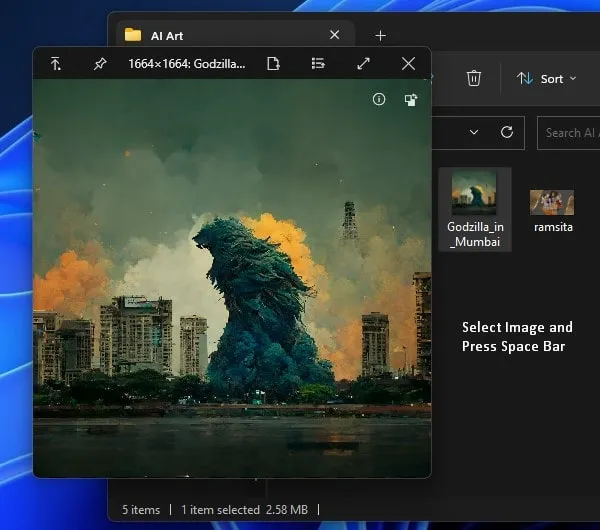This screenshot has width=600, height=530.
Task: Click the Godzilla_in_Mumbai file name
Action: [x=475, y=234]
